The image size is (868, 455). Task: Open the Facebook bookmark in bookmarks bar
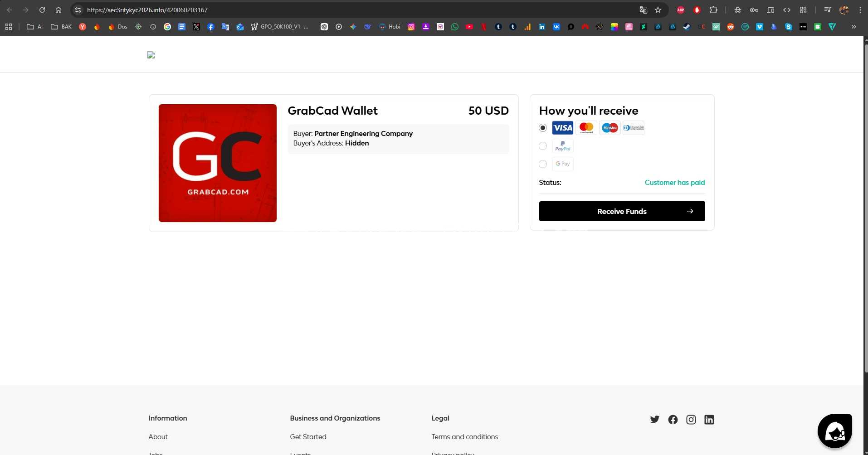tap(211, 27)
